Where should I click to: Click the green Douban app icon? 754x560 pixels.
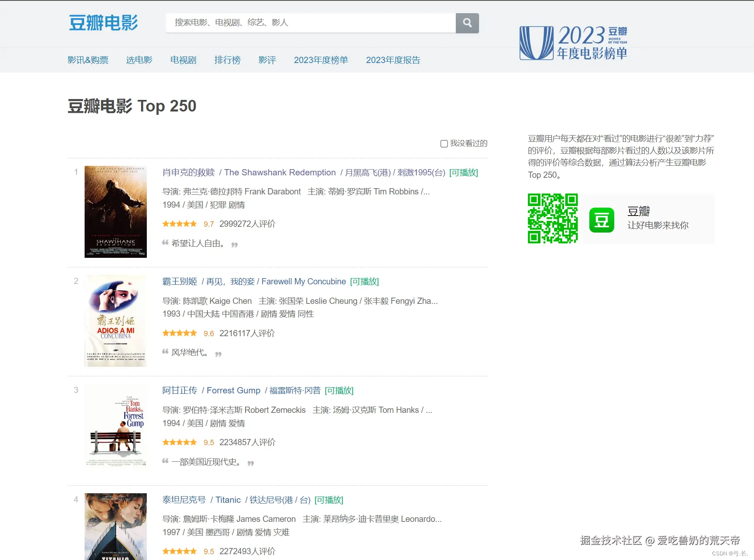[x=601, y=220]
